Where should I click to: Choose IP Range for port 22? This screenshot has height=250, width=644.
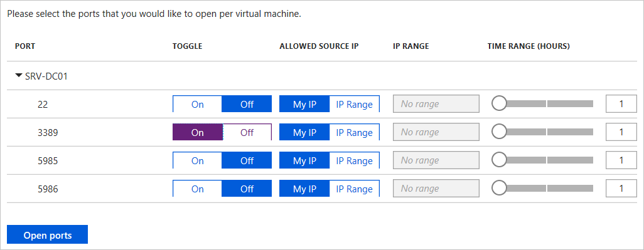click(x=355, y=104)
